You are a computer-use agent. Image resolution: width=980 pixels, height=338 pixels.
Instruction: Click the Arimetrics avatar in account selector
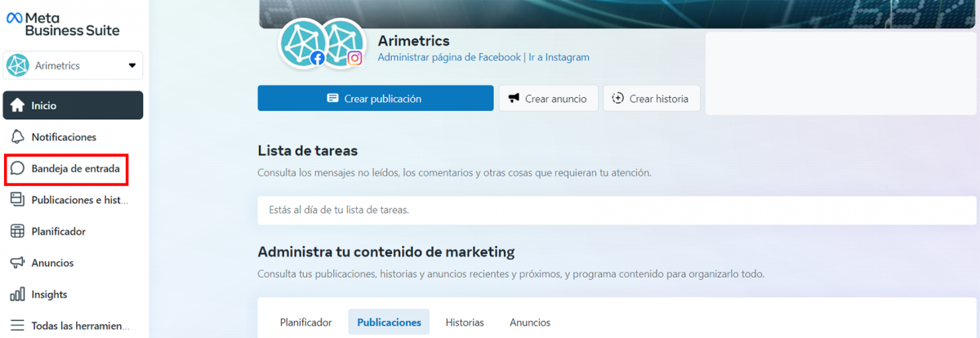18,65
